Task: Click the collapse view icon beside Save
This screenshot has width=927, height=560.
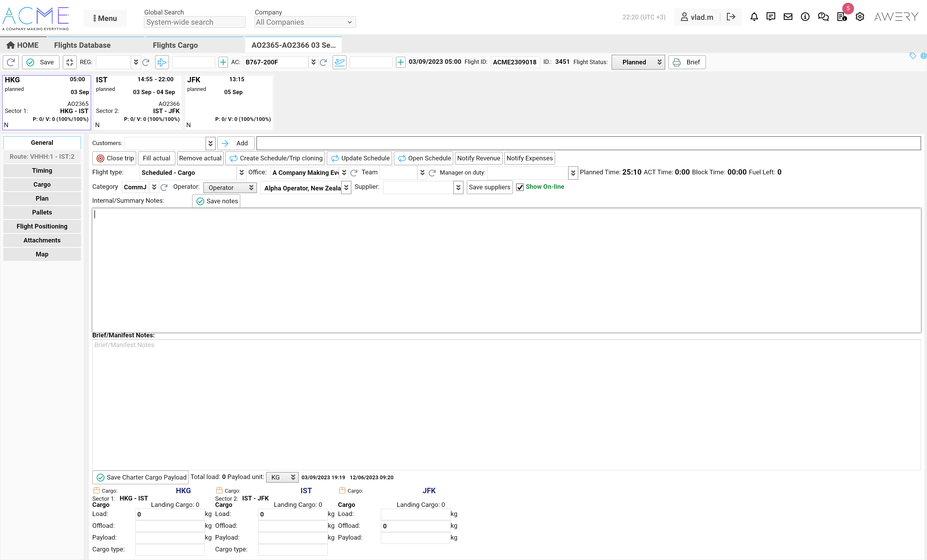Action: [69, 62]
